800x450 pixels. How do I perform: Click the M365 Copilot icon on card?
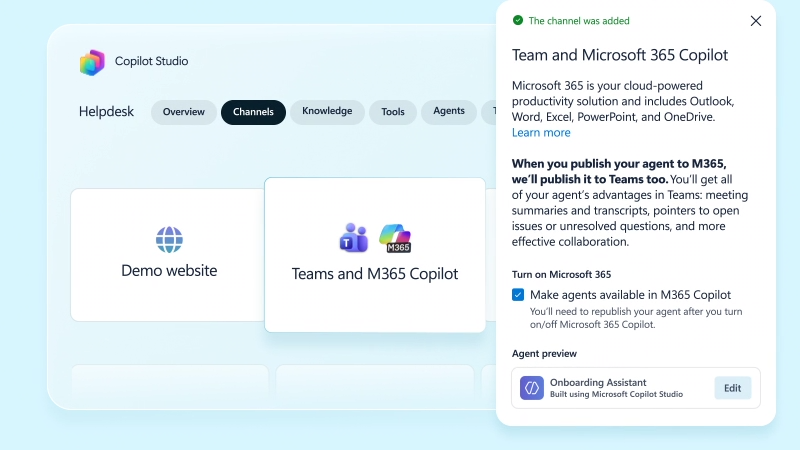point(395,238)
